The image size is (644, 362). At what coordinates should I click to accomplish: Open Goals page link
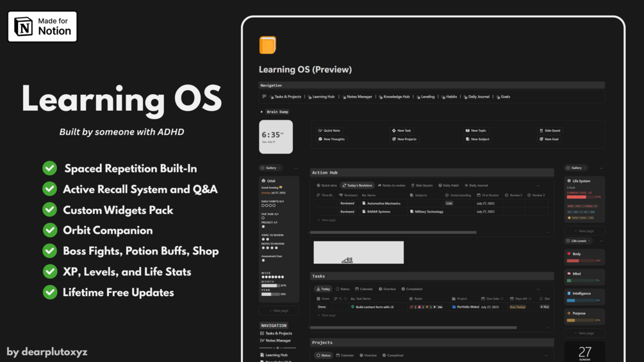click(503, 97)
